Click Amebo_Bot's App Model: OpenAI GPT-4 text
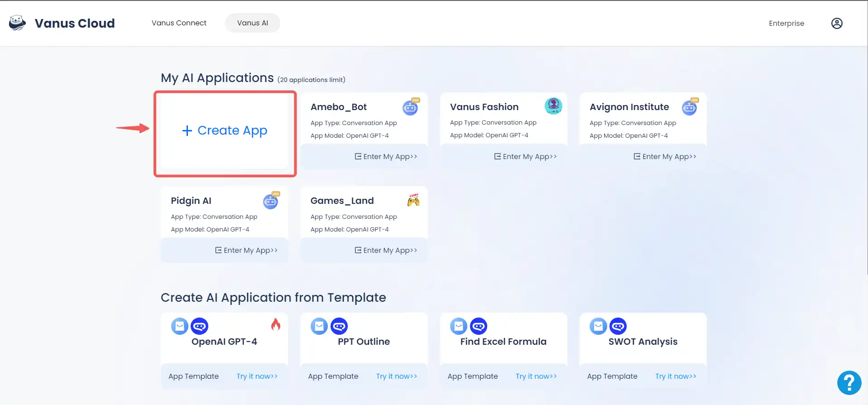 [x=350, y=135]
